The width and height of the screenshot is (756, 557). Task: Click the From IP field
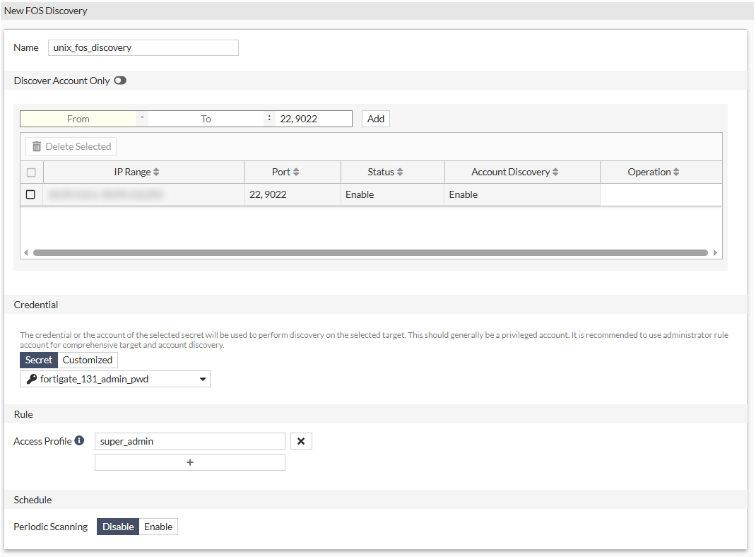point(78,119)
